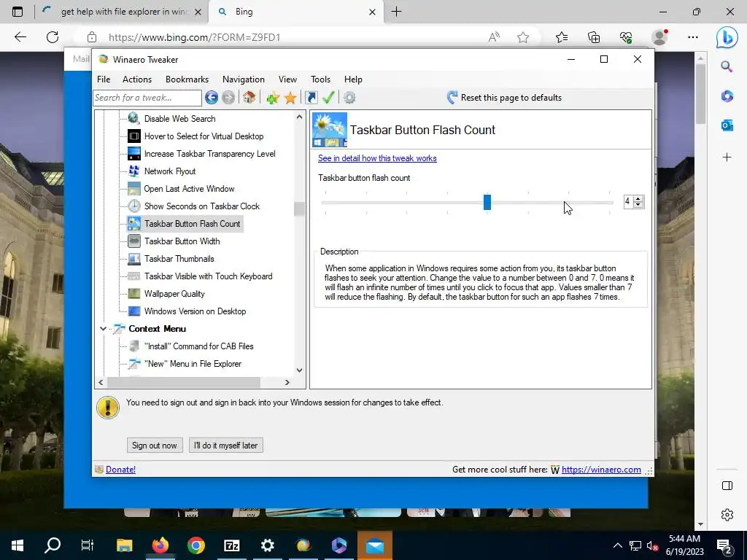Open See in detail how this tweak works link
This screenshot has width=747, height=560.
377,158
